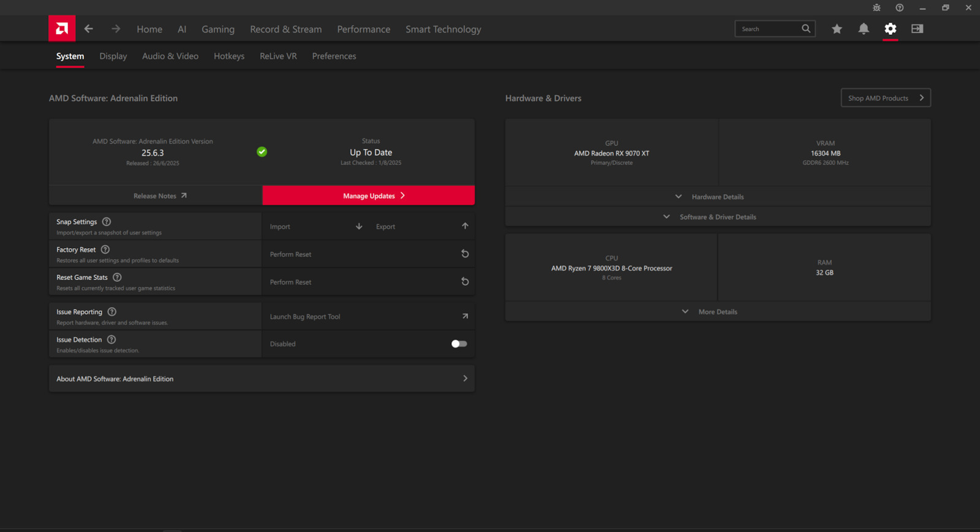Enable the Issue Detection toggle
This screenshot has height=532, width=980.
pyautogui.click(x=459, y=344)
